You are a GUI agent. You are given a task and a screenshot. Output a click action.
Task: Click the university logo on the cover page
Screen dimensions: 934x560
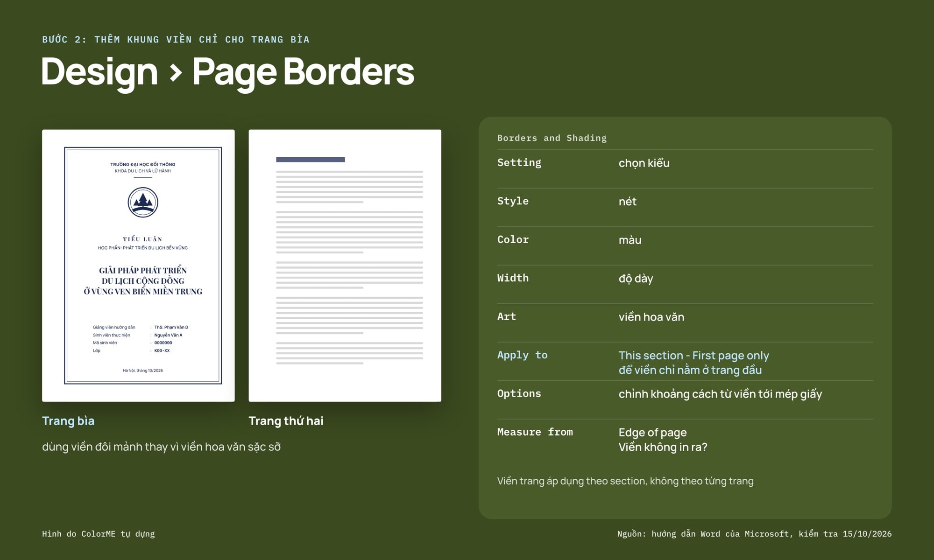coord(143,203)
